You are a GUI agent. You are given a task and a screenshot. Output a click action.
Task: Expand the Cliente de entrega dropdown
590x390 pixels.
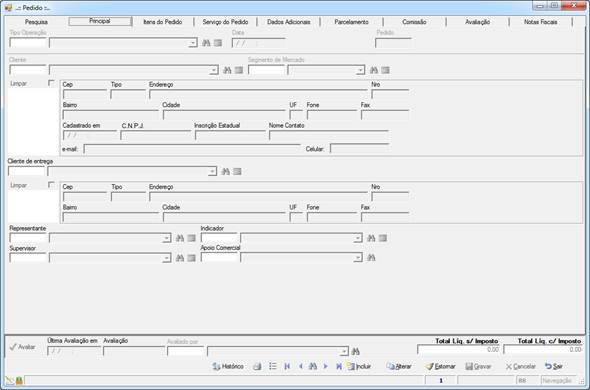coord(212,172)
